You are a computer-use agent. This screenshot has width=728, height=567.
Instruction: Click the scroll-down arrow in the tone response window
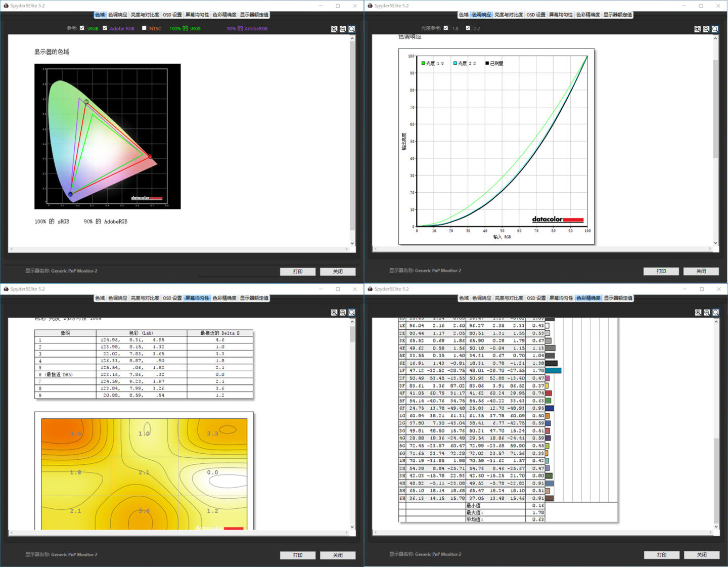pos(716,243)
